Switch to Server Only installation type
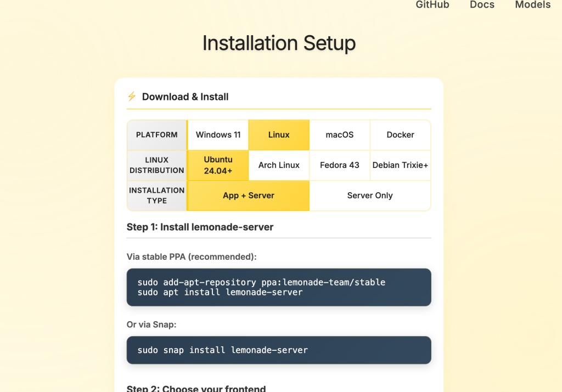Image resolution: width=562 pixels, height=392 pixels. (x=370, y=195)
